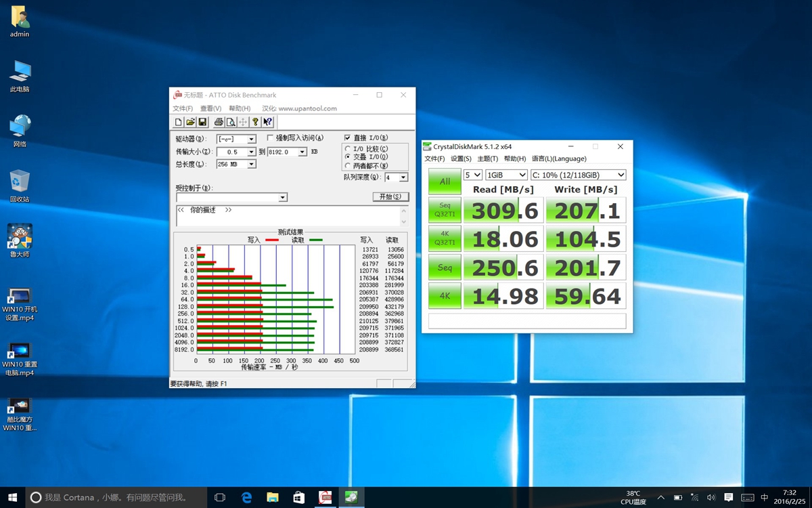Select the I/O 比较 radio button

pyautogui.click(x=348, y=148)
